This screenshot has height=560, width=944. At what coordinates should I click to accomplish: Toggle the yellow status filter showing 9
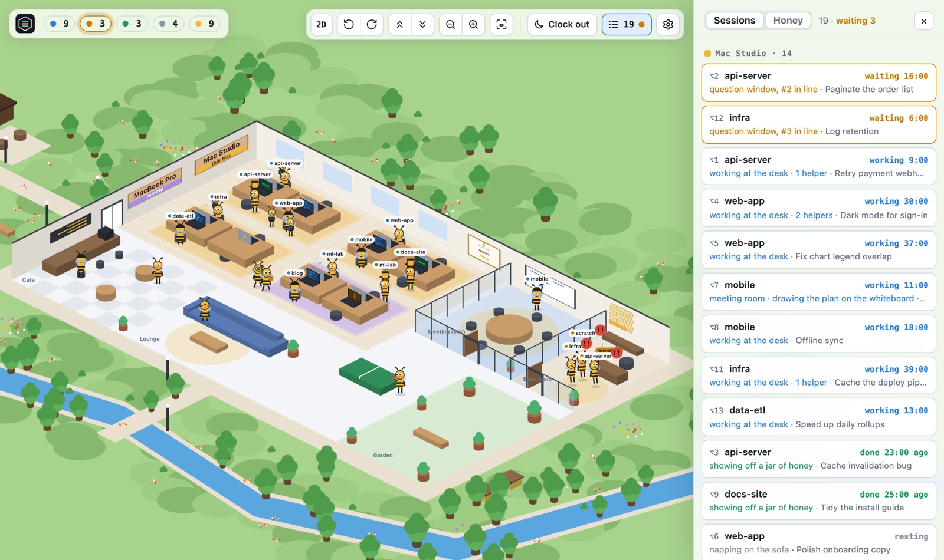[x=205, y=24]
